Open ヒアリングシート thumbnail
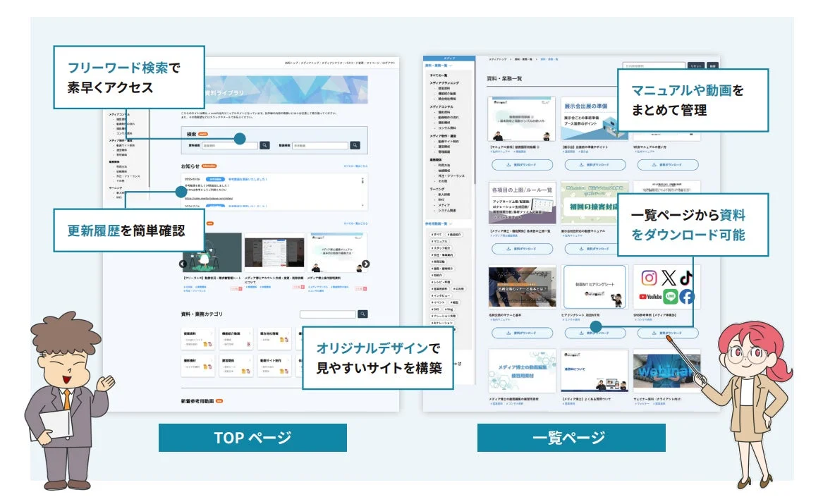 (595, 287)
